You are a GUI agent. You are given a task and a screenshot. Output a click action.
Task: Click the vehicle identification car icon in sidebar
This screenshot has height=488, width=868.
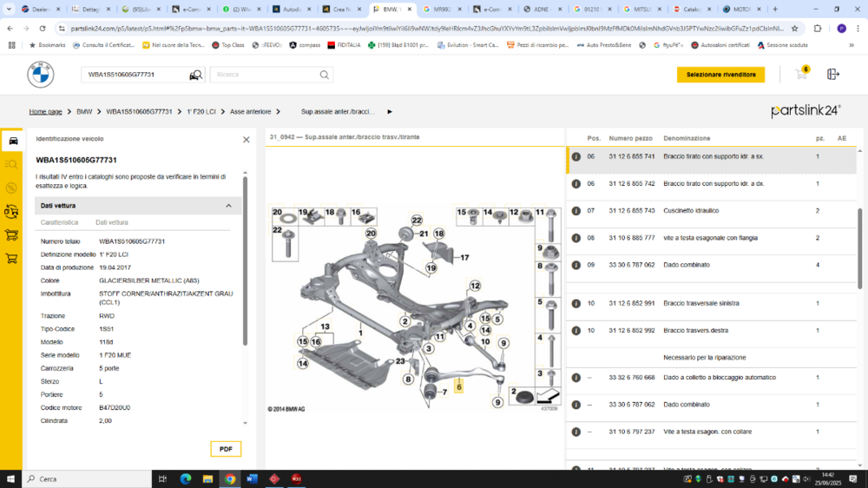11,141
